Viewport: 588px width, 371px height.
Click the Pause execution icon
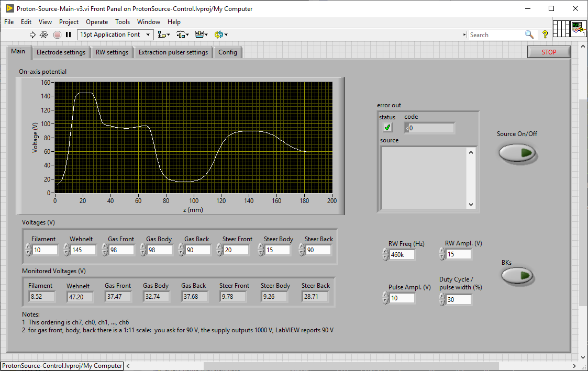[69, 35]
